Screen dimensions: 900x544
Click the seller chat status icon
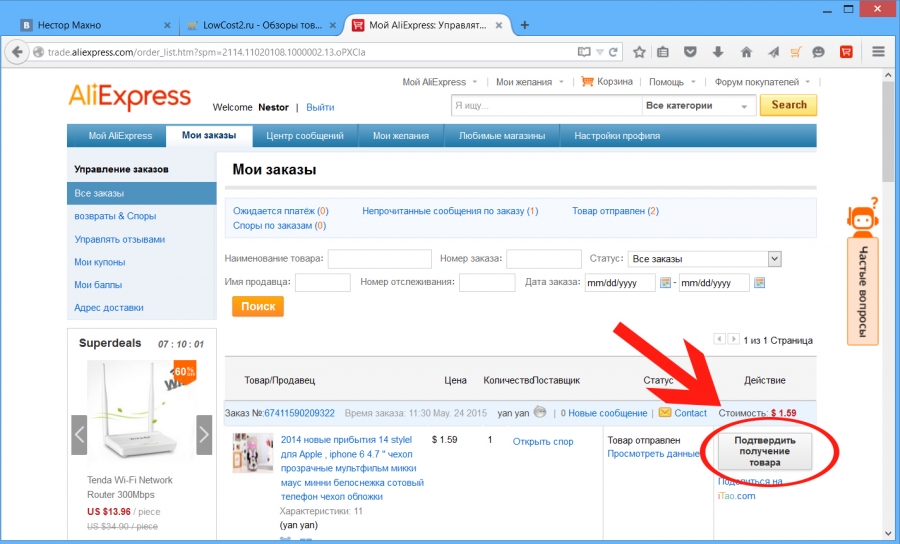point(540,411)
